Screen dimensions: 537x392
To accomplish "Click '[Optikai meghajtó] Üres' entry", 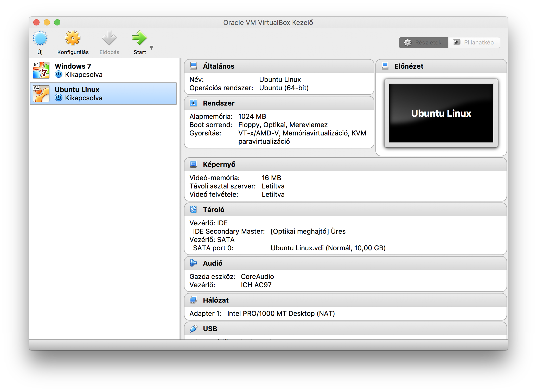I will (x=308, y=231).
